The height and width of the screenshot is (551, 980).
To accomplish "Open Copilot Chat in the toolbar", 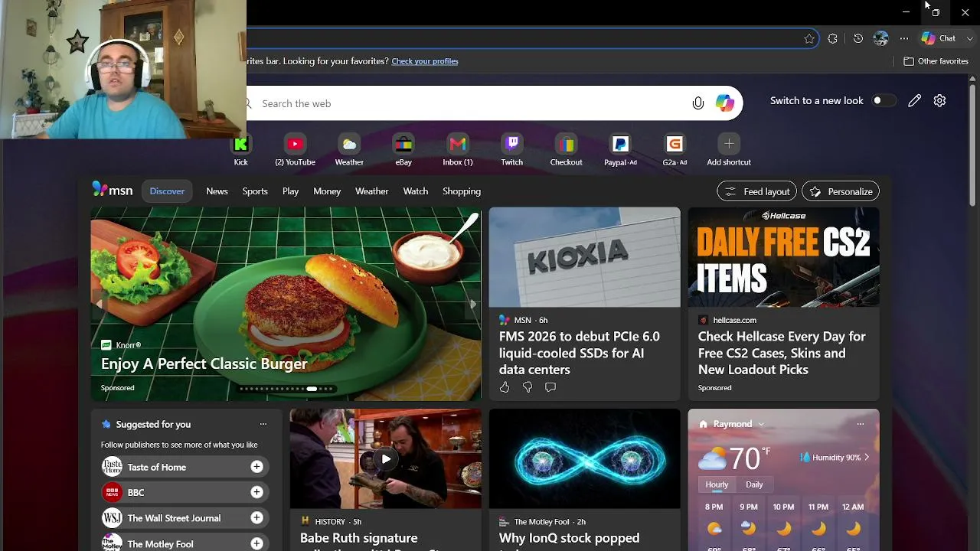I will 939,38.
